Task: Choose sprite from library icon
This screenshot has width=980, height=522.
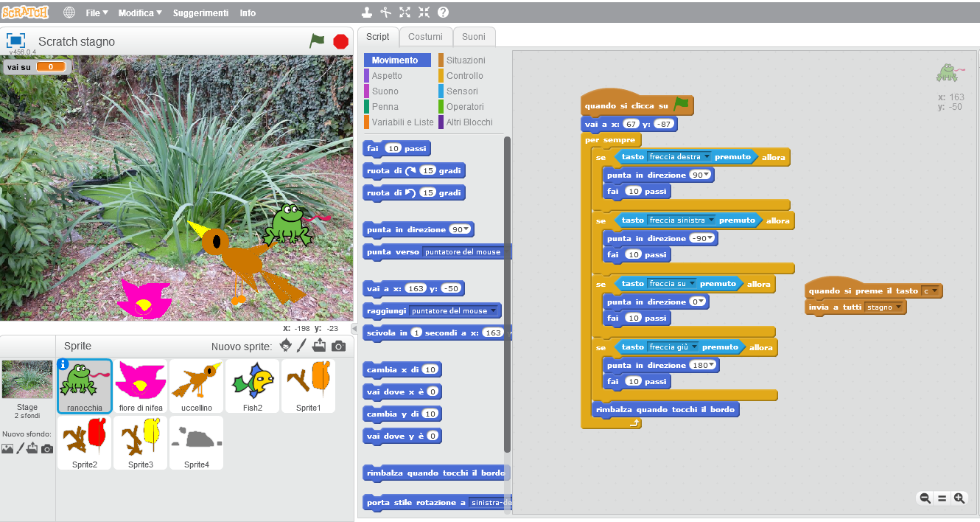Action: click(x=285, y=346)
